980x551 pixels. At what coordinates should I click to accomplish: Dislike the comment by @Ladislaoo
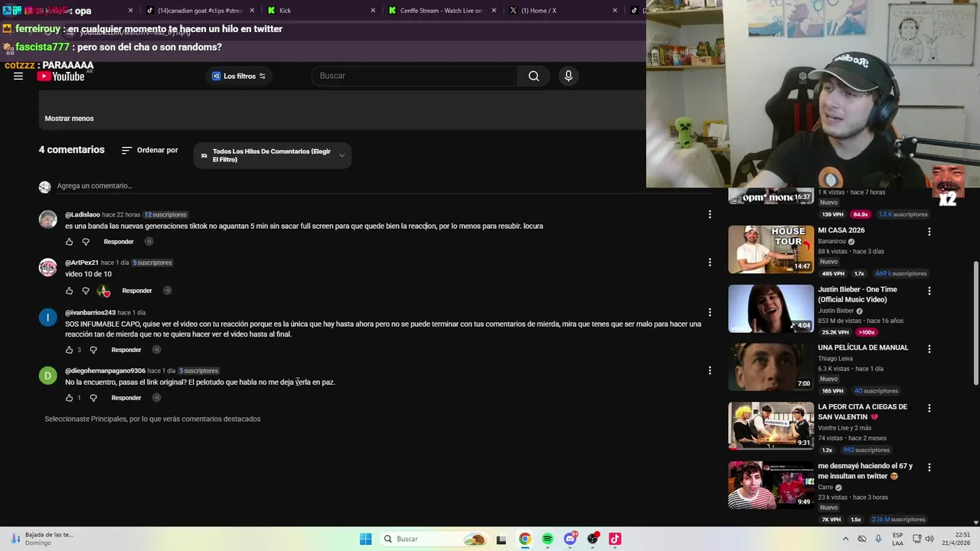pos(86,242)
